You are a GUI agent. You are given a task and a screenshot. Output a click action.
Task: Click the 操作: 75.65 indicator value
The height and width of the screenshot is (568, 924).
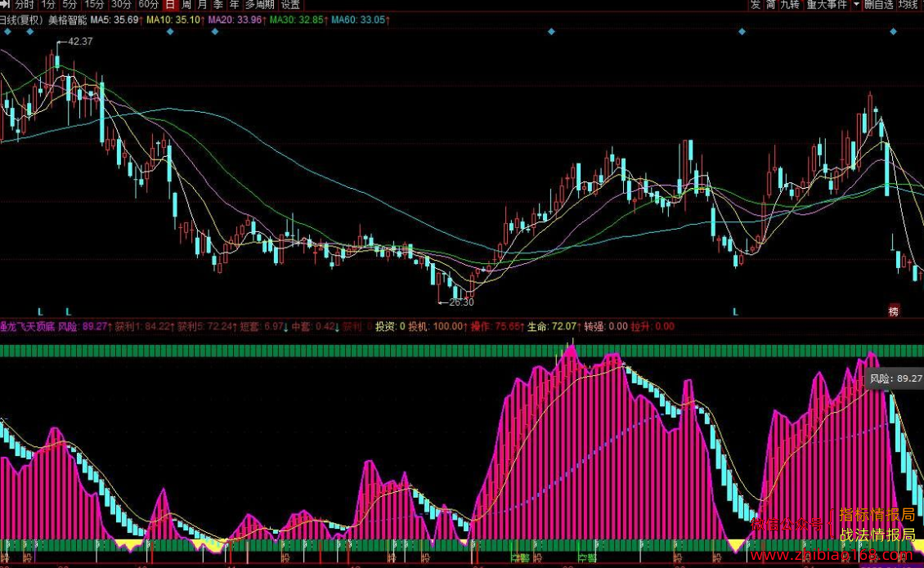(x=497, y=326)
